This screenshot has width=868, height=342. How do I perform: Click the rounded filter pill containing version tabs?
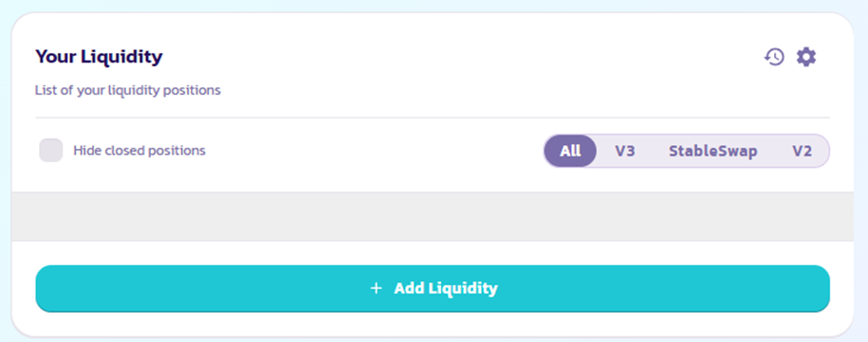[687, 151]
